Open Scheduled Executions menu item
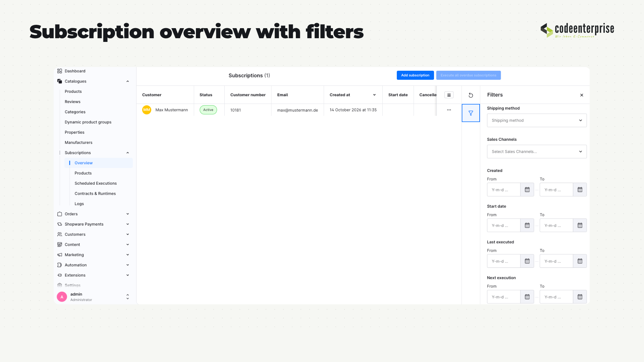 [x=96, y=183]
